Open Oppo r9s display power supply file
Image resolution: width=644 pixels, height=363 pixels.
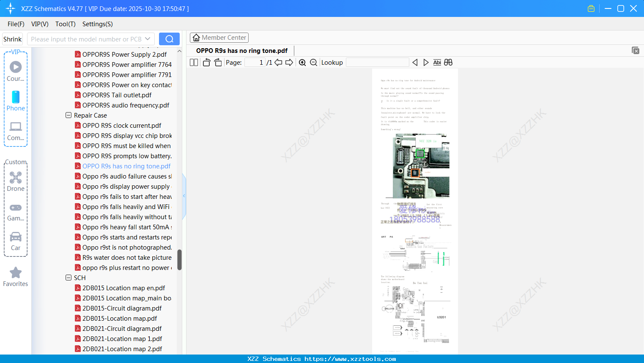pos(127,186)
